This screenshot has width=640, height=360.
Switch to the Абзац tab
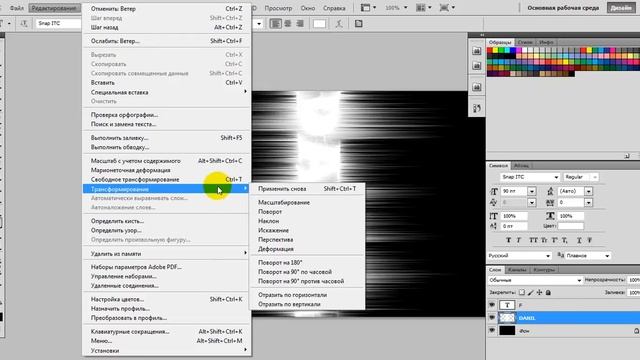pos(521,166)
